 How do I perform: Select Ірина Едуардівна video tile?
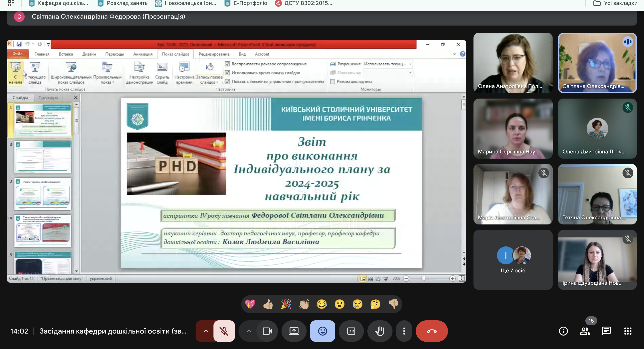point(597,260)
